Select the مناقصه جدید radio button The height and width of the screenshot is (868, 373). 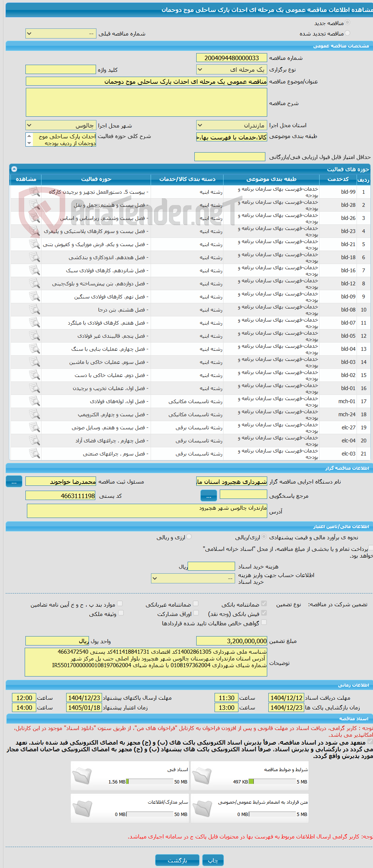pyautogui.click(x=348, y=23)
